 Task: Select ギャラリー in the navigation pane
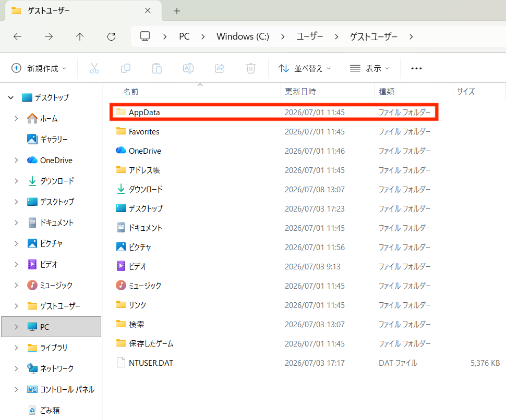[54, 139]
